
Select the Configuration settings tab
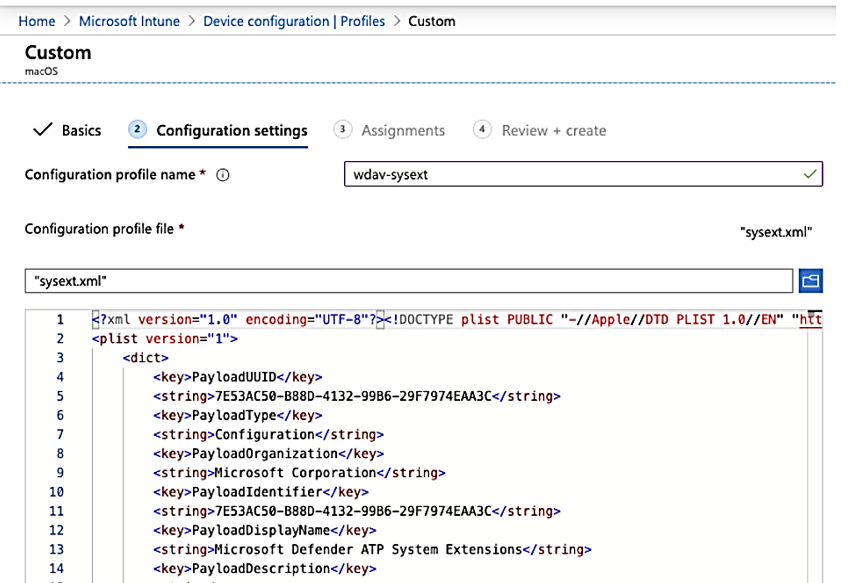tap(232, 130)
